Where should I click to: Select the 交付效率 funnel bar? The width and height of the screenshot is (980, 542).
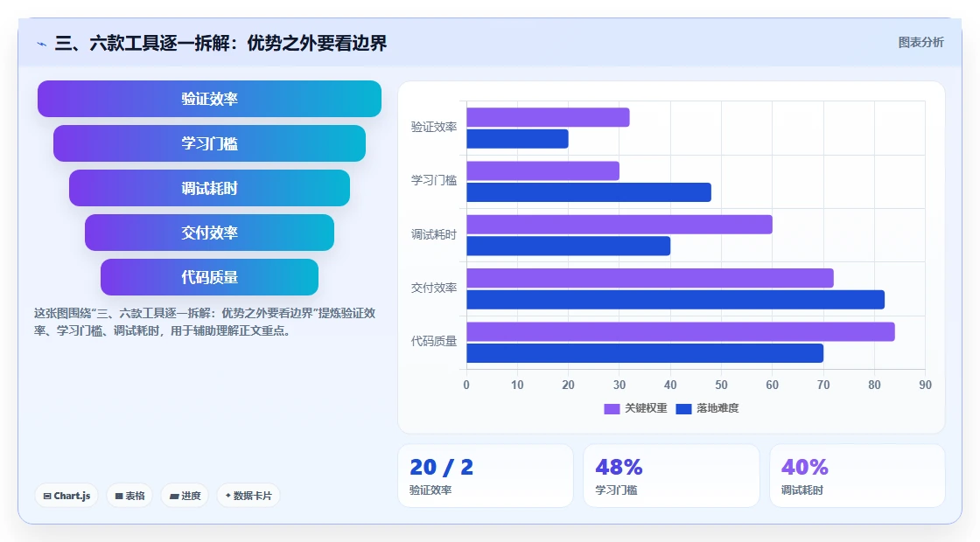[209, 233]
